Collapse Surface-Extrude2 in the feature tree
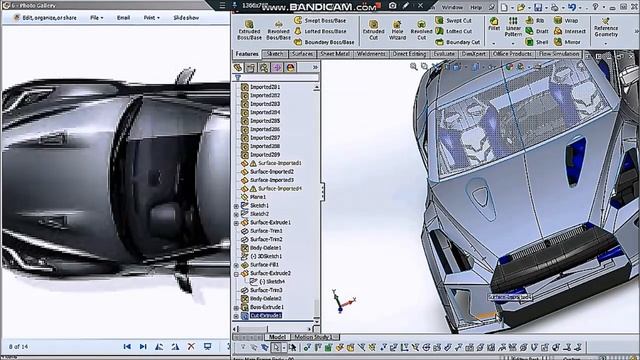Screen dimensions: 640x360 pos(236,274)
